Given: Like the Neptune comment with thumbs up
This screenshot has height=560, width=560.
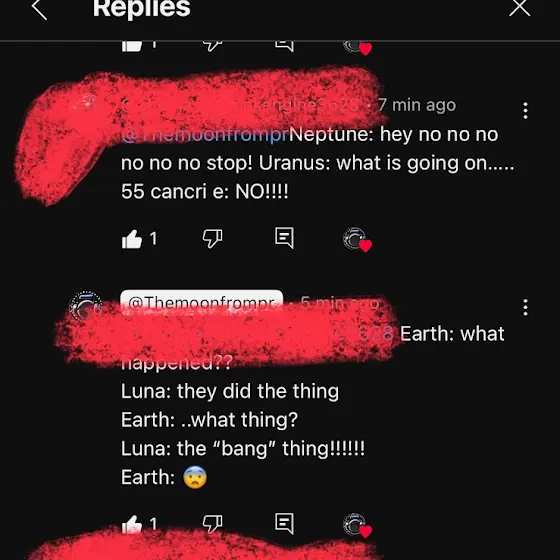Looking at the screenshot, I should tap(132, 238).
